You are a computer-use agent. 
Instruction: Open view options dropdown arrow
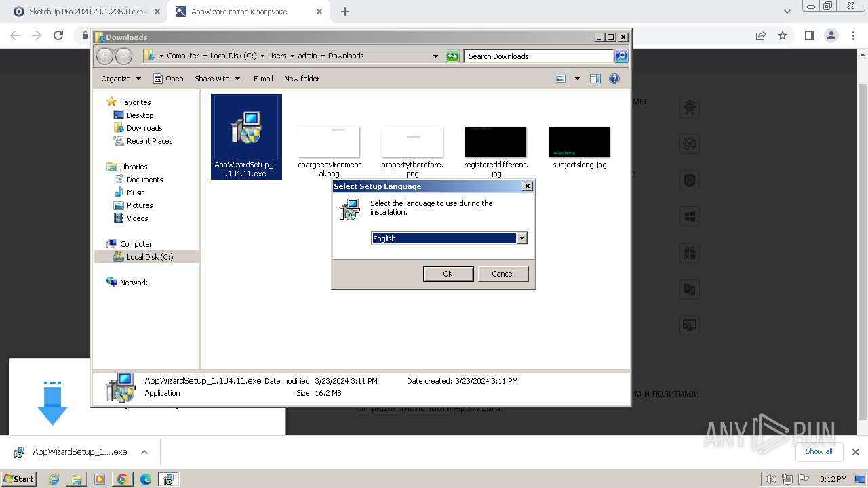click(577, 79)
